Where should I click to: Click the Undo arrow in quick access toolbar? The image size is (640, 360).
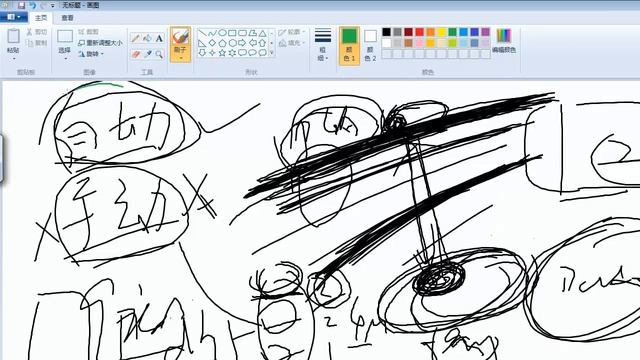33,5
